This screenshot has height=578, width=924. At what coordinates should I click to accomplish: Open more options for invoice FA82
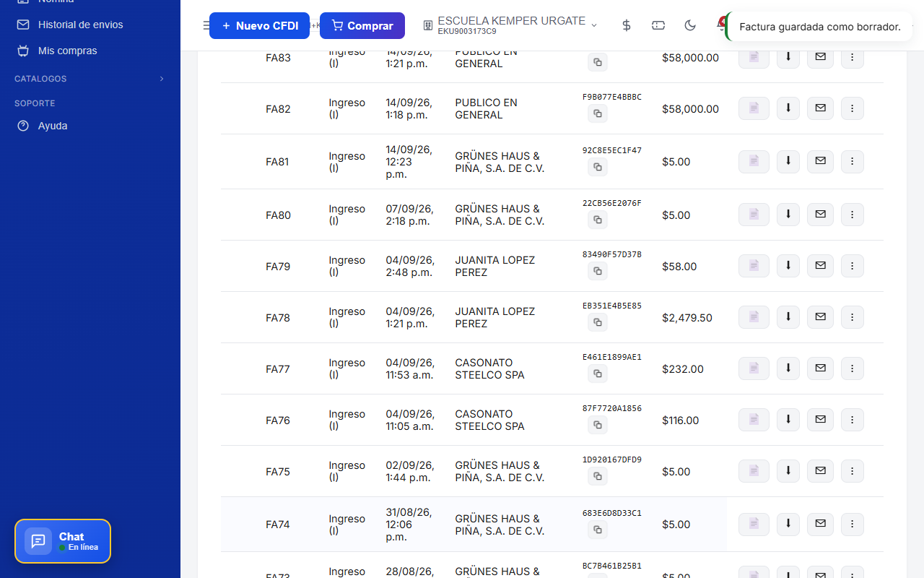(853, 108)
